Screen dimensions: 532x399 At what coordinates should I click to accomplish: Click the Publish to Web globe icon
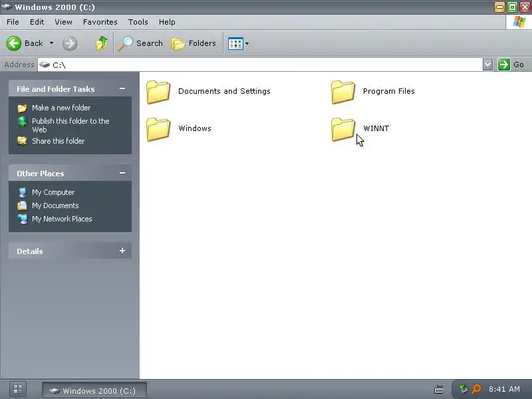(23, 122)
